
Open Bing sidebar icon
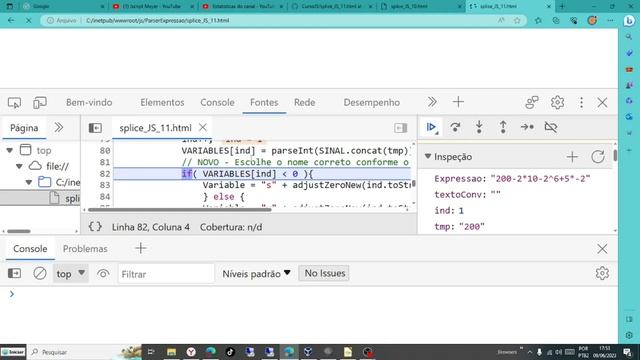629,20
